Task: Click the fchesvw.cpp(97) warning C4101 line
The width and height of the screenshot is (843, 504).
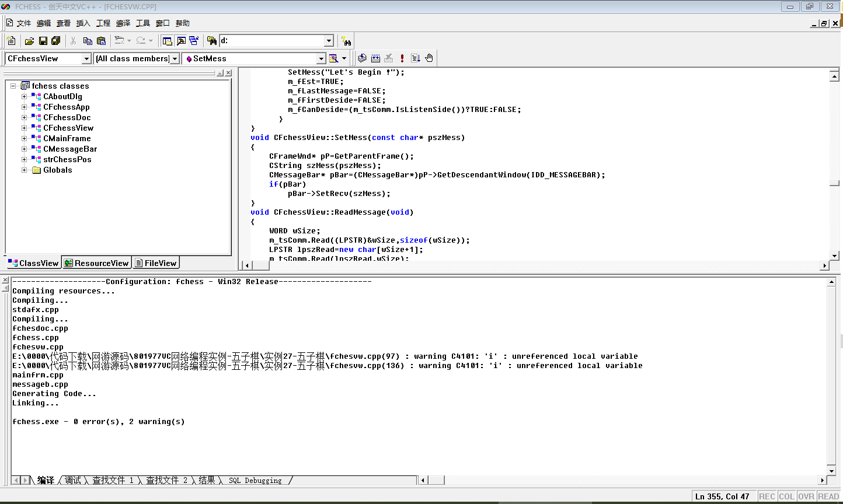Action: (325, 356)
